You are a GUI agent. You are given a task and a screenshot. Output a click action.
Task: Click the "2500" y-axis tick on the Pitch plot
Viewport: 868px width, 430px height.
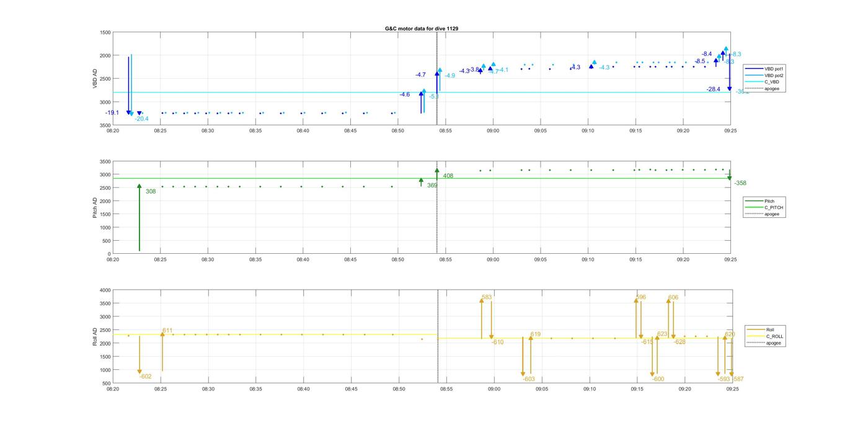click(x=105, y=188)
